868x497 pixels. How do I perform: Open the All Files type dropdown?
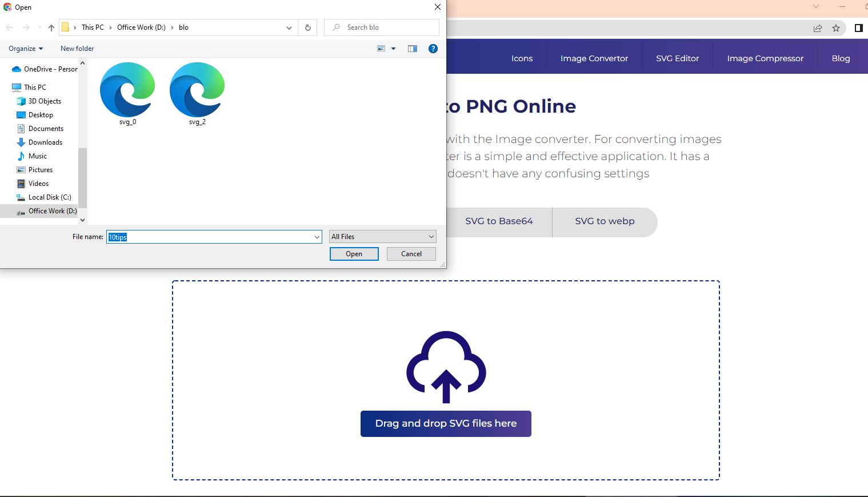click(383, 237)
